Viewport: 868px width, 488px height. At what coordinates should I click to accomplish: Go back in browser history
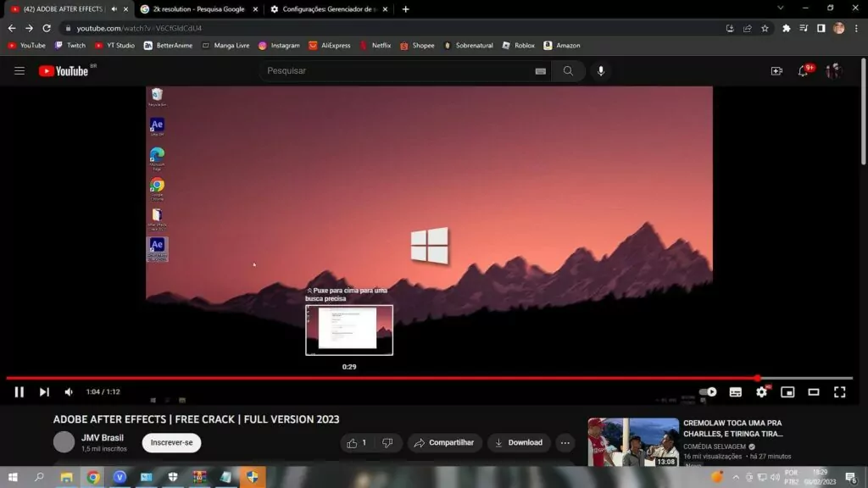click(x=12, y=28)
